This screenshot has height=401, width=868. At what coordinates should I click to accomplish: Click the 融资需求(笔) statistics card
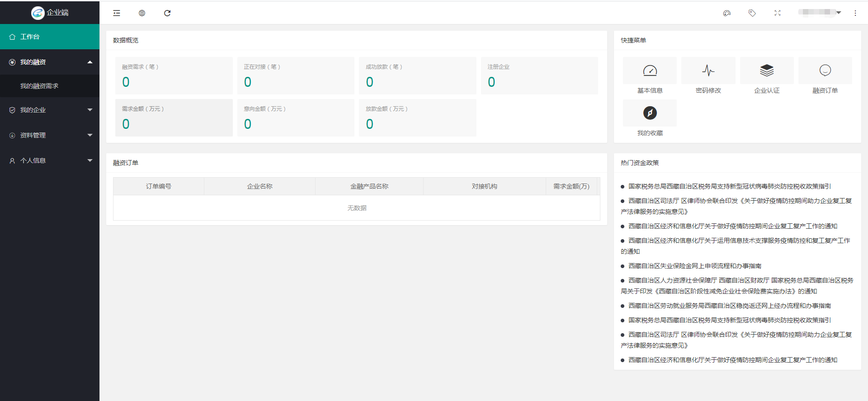[174, 75]
